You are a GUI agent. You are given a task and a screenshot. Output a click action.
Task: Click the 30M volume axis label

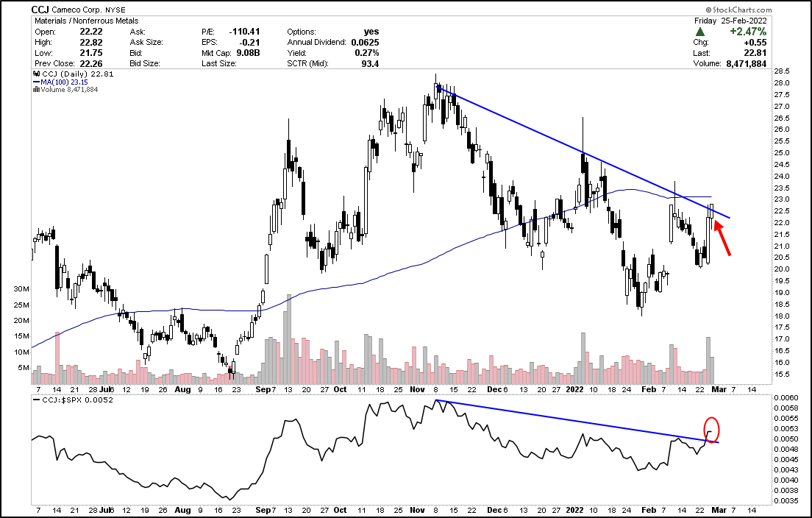coord(22,289)
